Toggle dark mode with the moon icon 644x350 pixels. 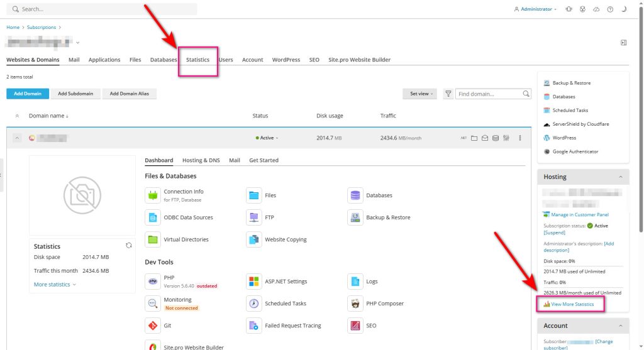coord(624,9)
